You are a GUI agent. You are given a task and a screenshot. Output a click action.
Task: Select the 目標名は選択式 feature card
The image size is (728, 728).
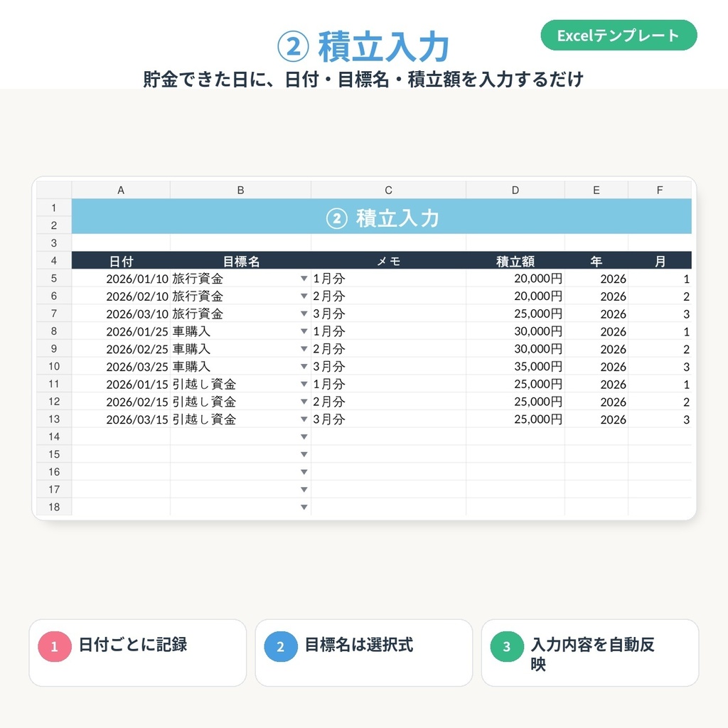tap(364, 653)
